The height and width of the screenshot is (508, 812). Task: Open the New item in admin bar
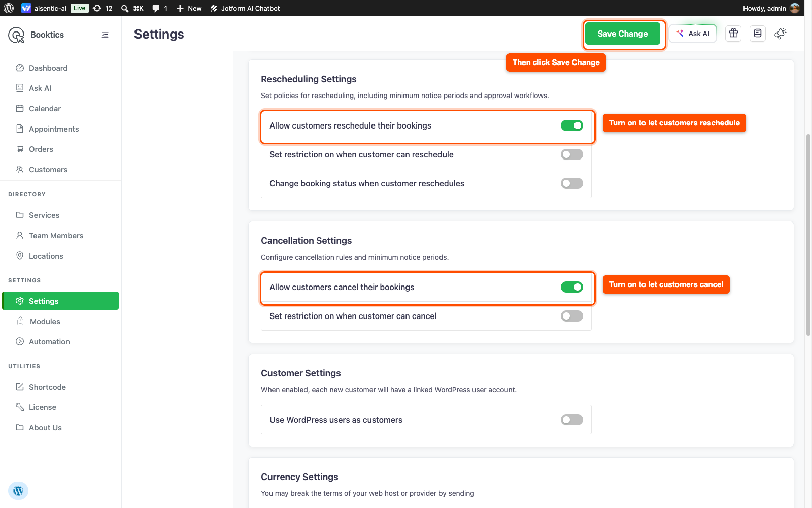click(189, 8)
